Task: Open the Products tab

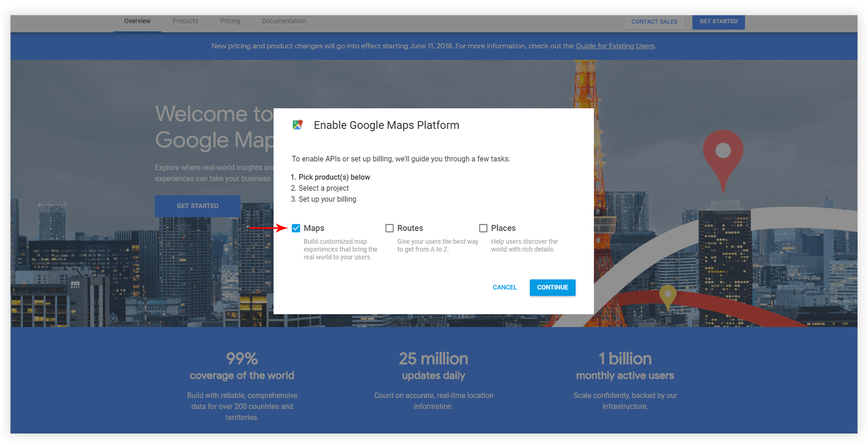Action: click(185, 21)
